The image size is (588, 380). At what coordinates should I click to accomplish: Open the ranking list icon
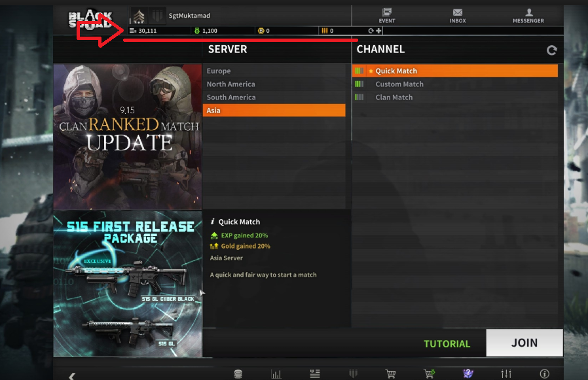point(315,373)
